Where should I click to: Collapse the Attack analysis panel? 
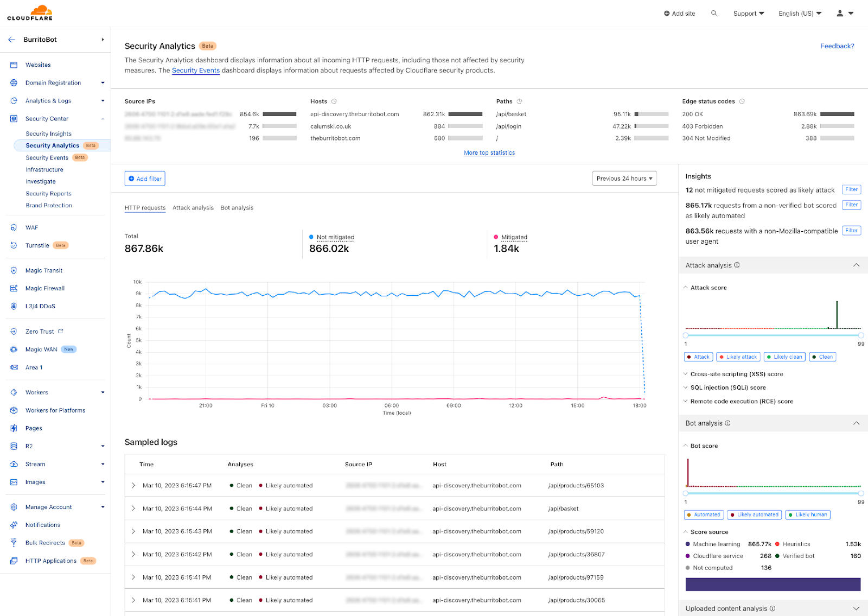coord(856,265)
